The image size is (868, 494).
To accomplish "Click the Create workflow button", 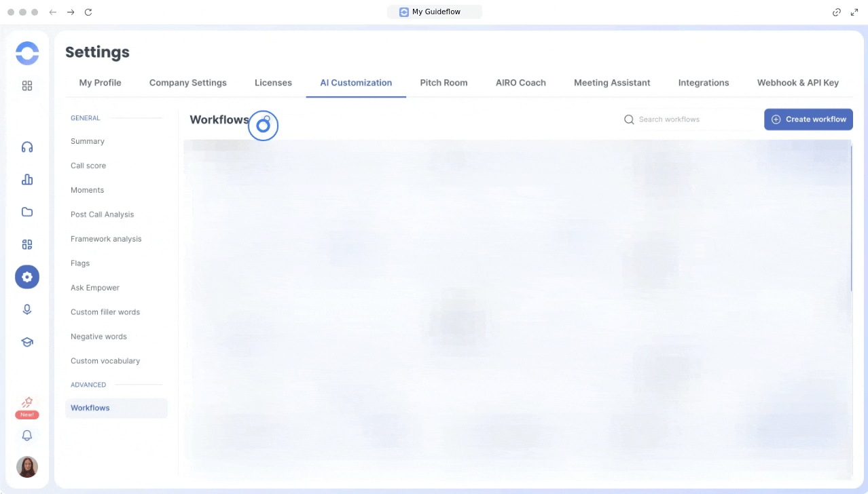I will click(808, 119).
